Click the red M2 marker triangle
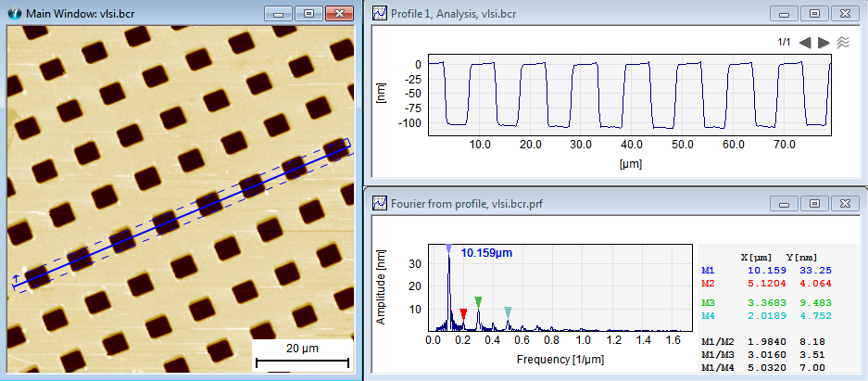The height and width of the screenshot is (381, 868). point(464,314)
